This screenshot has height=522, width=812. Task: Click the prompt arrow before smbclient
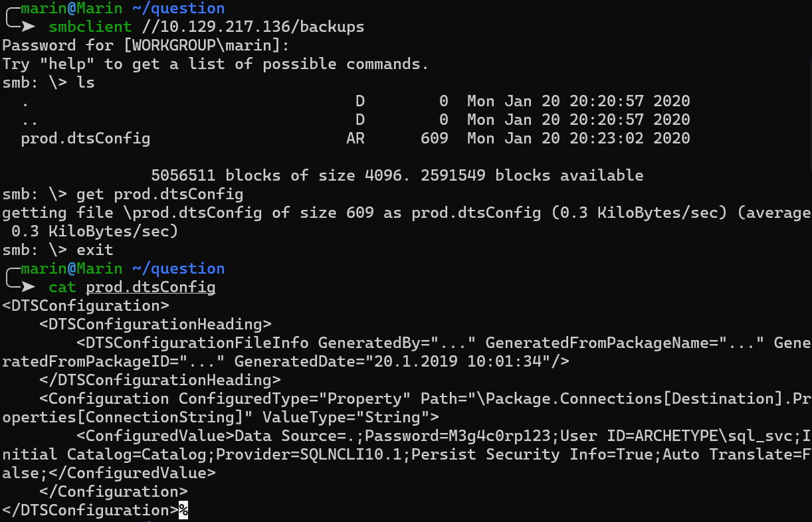tap(28, 27)
